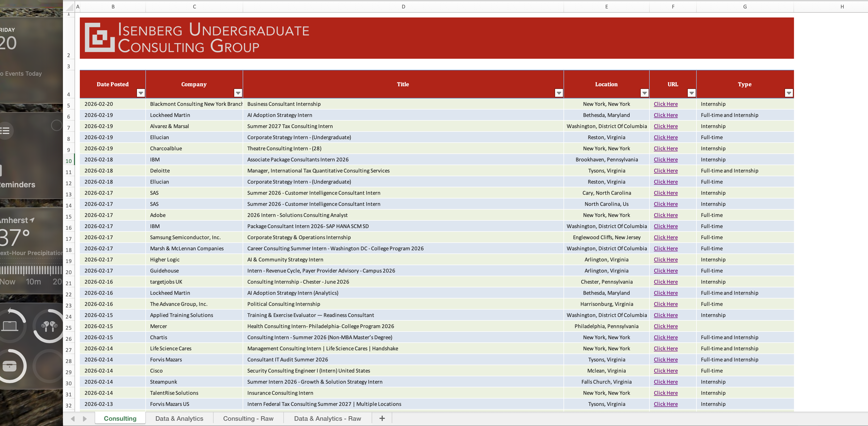Open the Company column filter dropdown
This screenshot has width=868, height=426.
tap(238, 93)
